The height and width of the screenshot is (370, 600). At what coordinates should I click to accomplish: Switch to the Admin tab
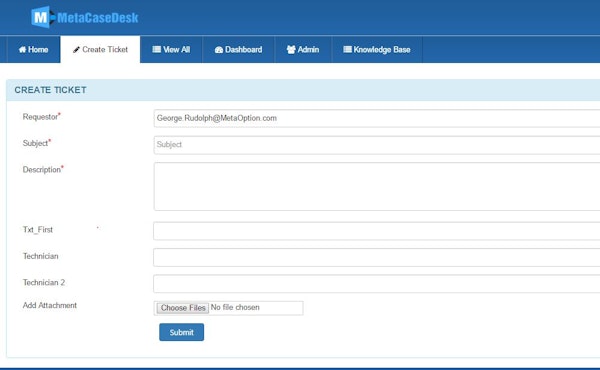pyautogui.click(x=303, y=50)
